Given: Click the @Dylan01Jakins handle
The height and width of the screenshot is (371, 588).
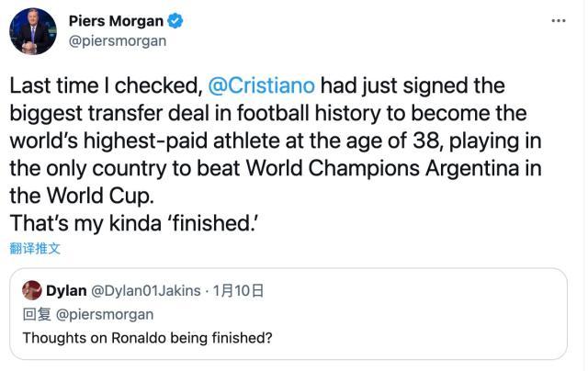Looking at the screenshot, I should pos(146,291).
